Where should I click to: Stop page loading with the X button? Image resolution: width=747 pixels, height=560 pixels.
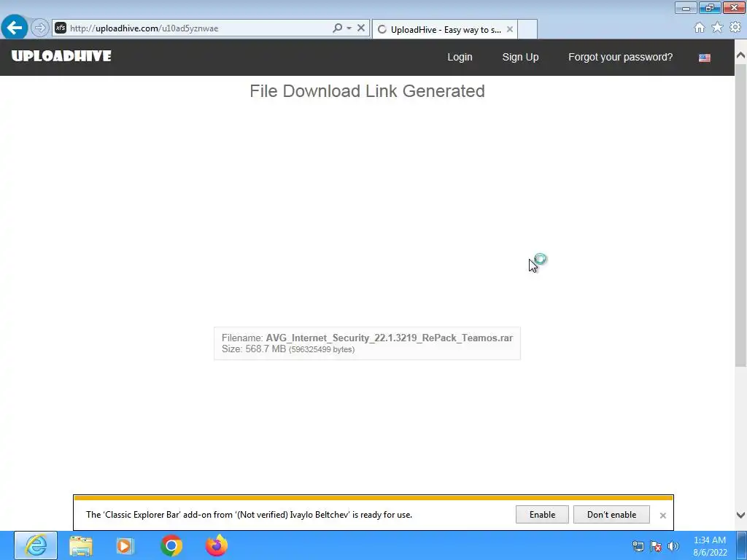pyautogui.click(x=361, y=28)
